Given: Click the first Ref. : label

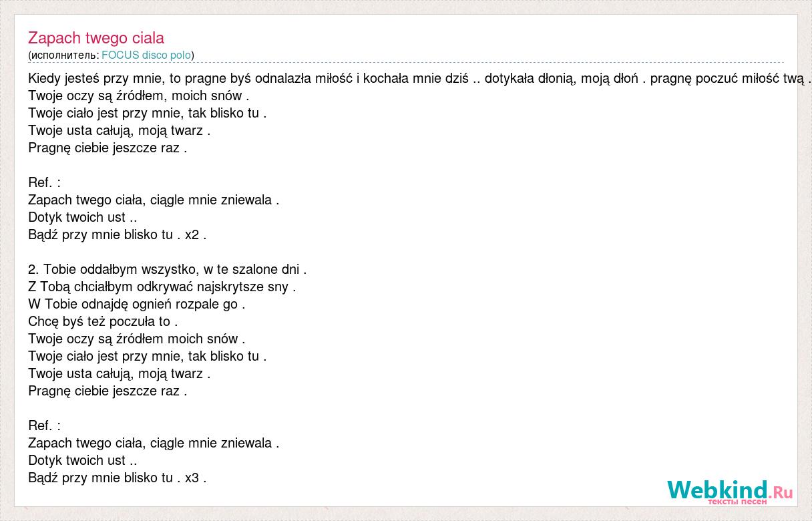Looking at the screenshot, I should (x=44, y=182).
